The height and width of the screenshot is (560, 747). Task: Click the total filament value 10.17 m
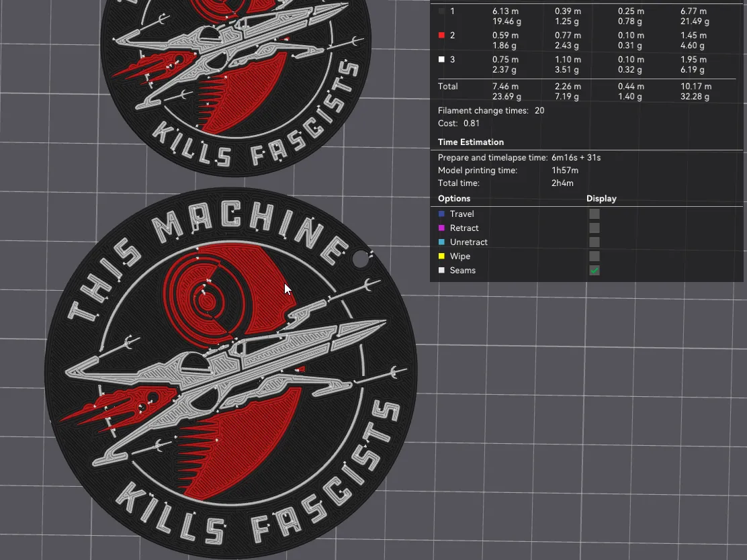pyautogui.click(x=696, y=86)
